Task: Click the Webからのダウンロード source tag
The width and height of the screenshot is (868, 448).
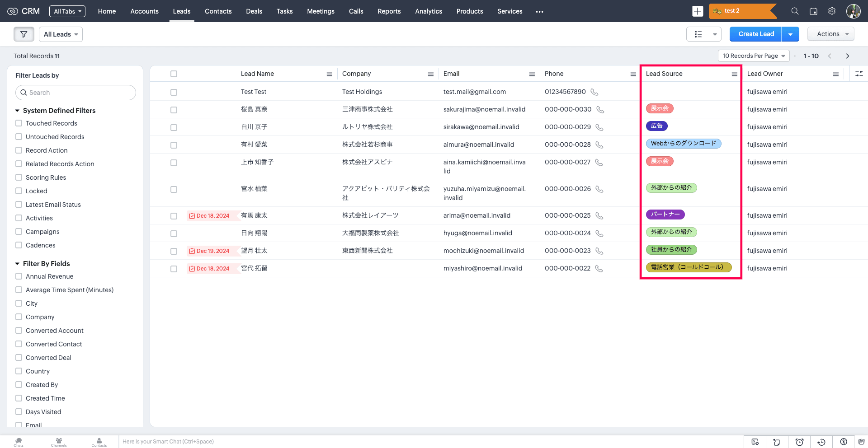Action: (684, 144)
